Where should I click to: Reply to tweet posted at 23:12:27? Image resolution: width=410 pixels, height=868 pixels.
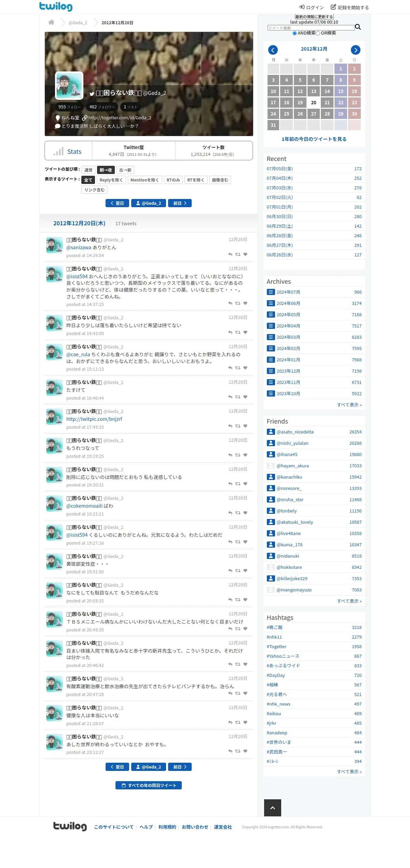click(230, 751)
